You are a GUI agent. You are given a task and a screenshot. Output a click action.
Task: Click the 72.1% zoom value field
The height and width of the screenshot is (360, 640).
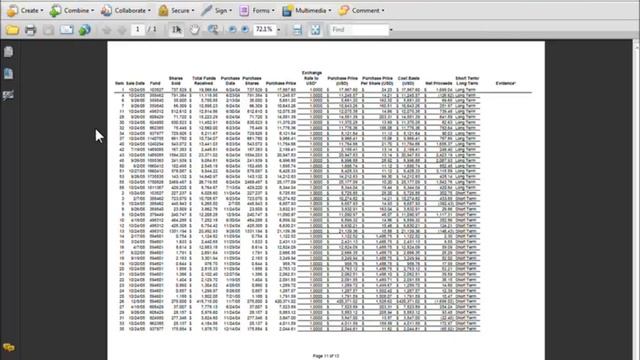point(264,29)
